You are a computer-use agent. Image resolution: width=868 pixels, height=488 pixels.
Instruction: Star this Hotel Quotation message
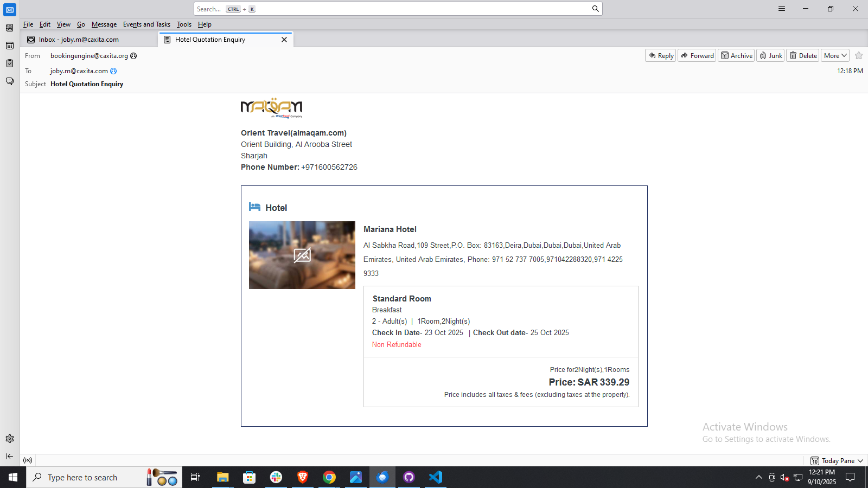pos(859,55)
